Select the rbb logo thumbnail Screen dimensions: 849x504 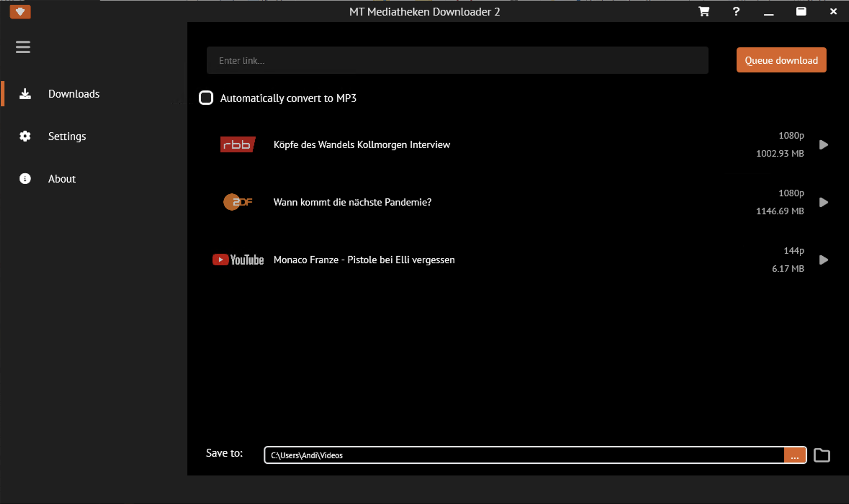[x=238, y=144]
